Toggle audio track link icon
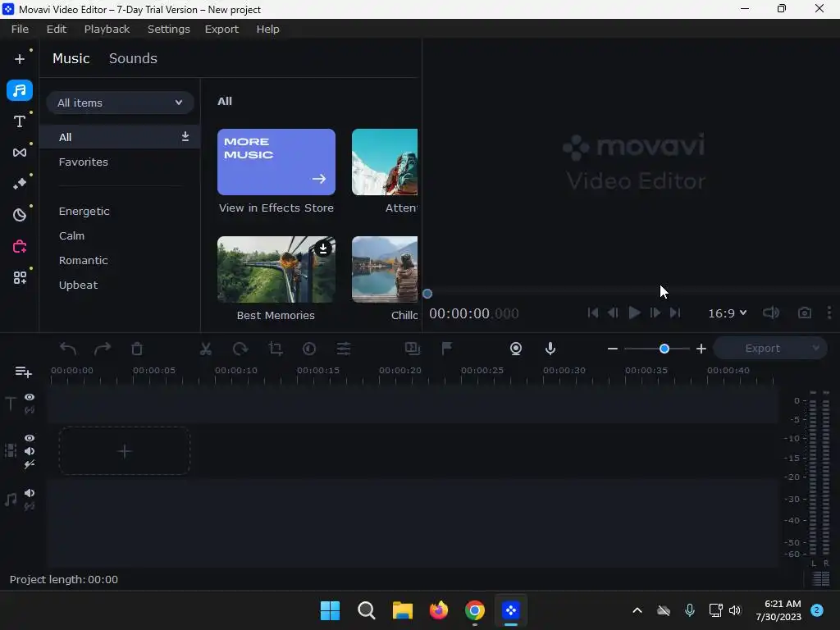 coord(30,506)
